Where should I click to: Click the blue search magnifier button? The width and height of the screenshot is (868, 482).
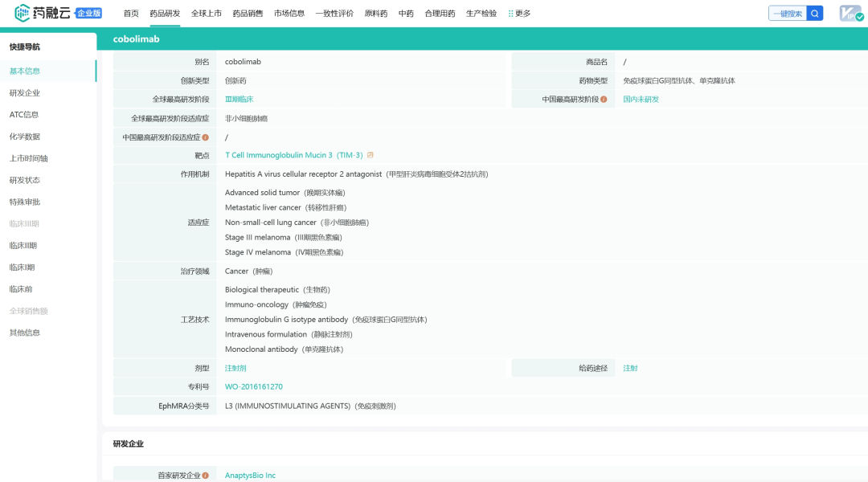[815, 14]
